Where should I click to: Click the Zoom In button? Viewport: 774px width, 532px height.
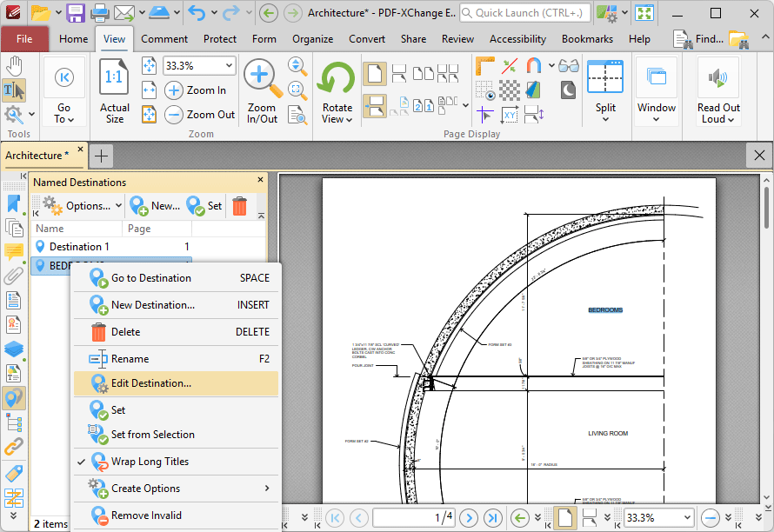click(195, 90)
